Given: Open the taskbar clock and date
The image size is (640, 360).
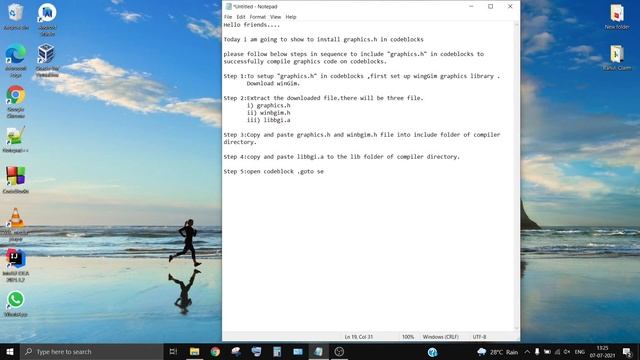Looking at the screenshot, I should coord(602,352).
